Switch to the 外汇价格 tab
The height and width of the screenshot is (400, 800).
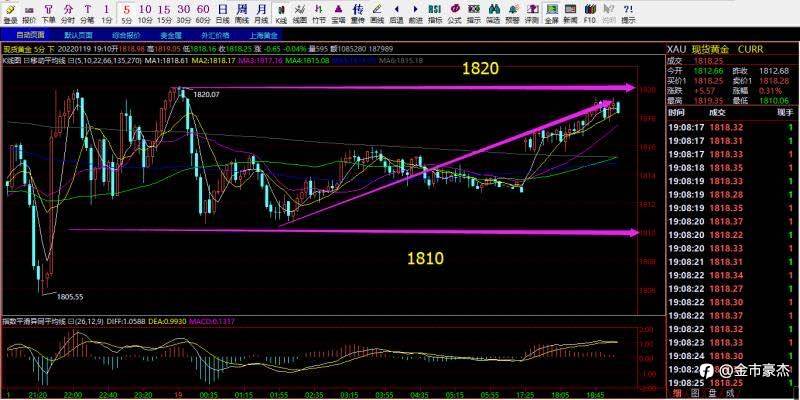[x=217, y=35]
